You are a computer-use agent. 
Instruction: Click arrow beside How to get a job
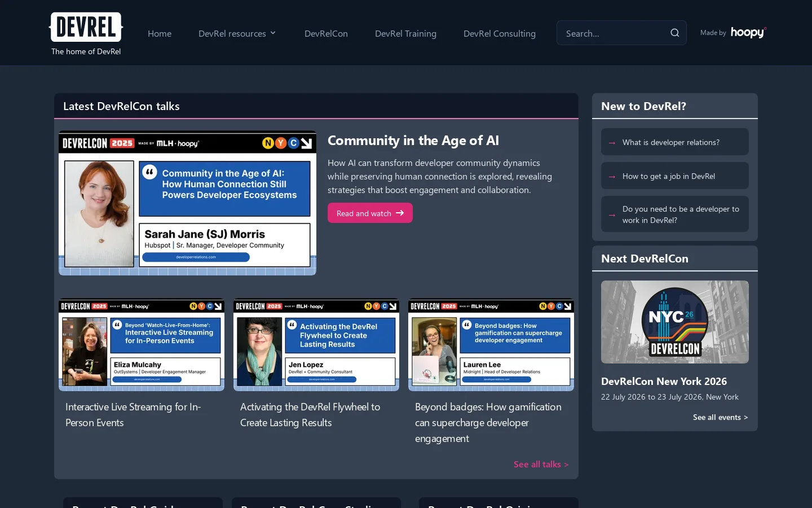(612, 177)
